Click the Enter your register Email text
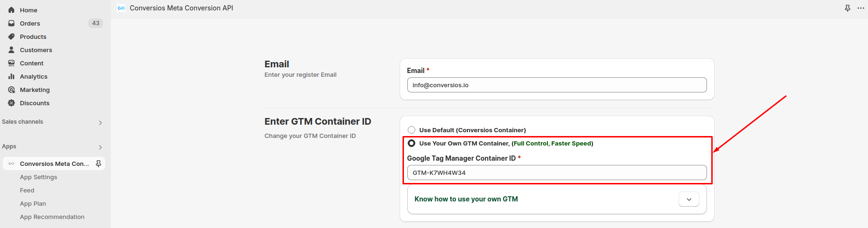Image resolution: width=868 pixels, height=228 pixels. coord(301,75)
